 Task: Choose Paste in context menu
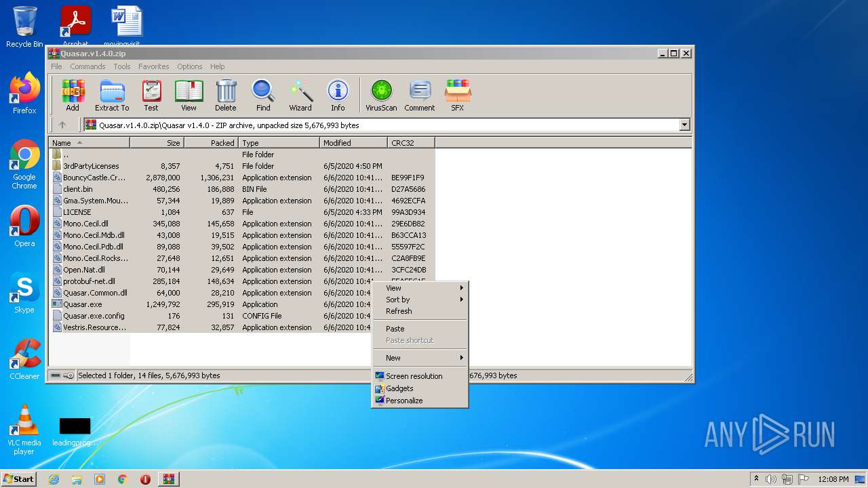click(420, 329)
